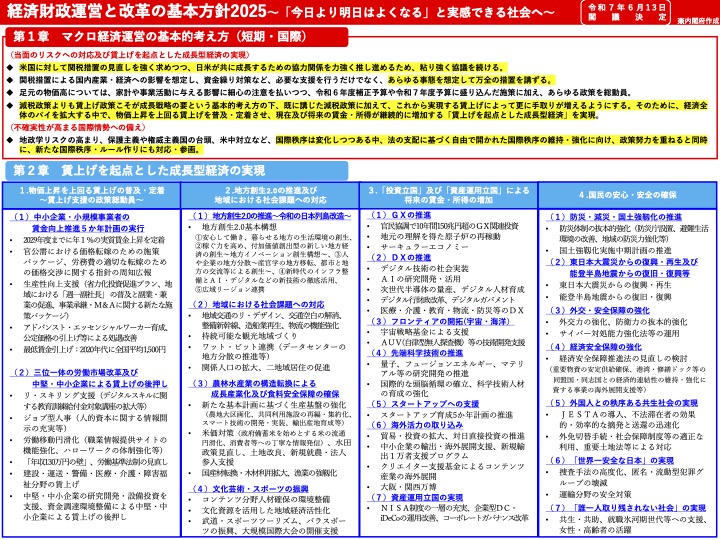The height and width of the screenshot is (540, 720).
Task: Click bullet starting 'ワット・ビット連携'
Action: pyautogui.click(x=274, y=352)
